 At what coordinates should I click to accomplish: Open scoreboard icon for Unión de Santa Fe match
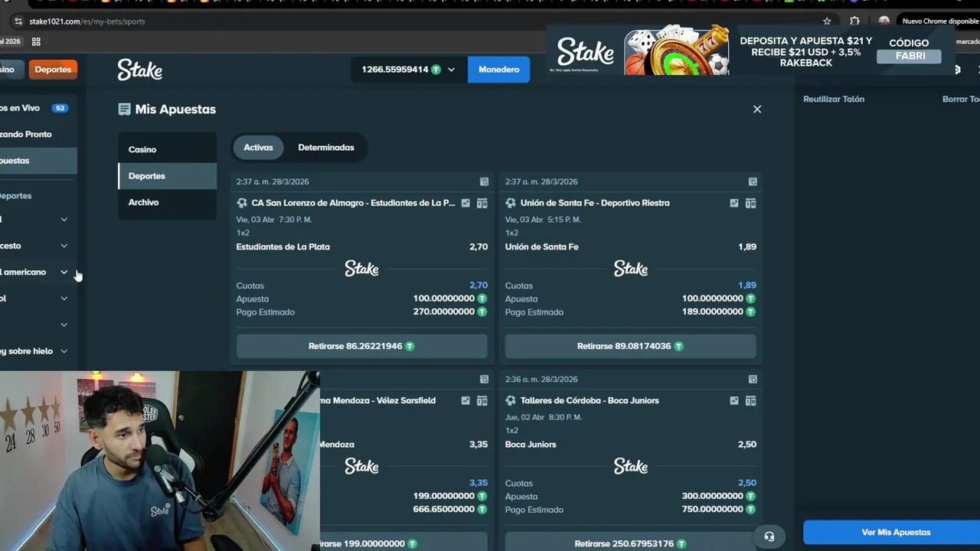(750, 204)
